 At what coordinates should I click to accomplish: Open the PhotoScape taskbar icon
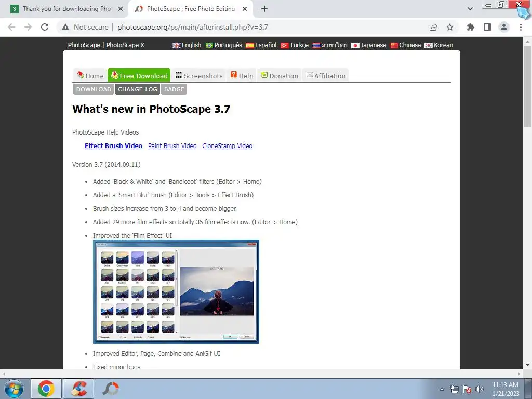click(x=111, y=389)
